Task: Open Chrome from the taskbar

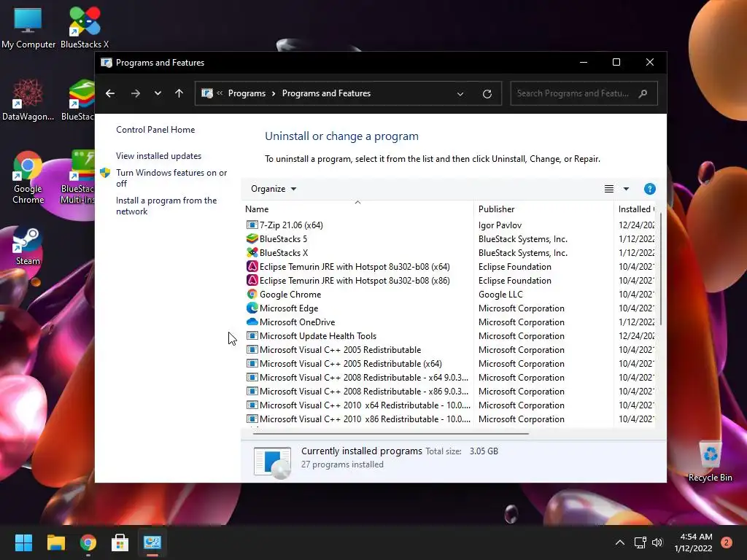Action: tap(88, 542)
